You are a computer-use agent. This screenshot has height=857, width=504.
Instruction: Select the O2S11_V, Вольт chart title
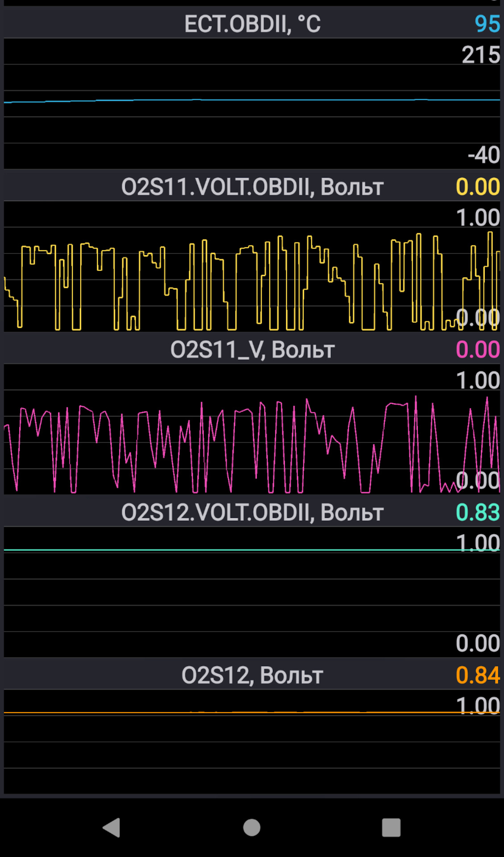[x=252, y=349]
